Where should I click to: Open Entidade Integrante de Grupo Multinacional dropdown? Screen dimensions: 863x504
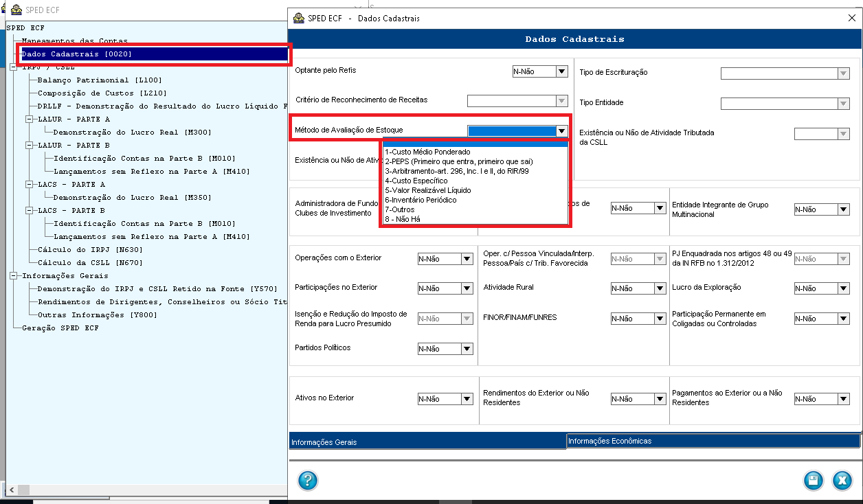(844, 209)
